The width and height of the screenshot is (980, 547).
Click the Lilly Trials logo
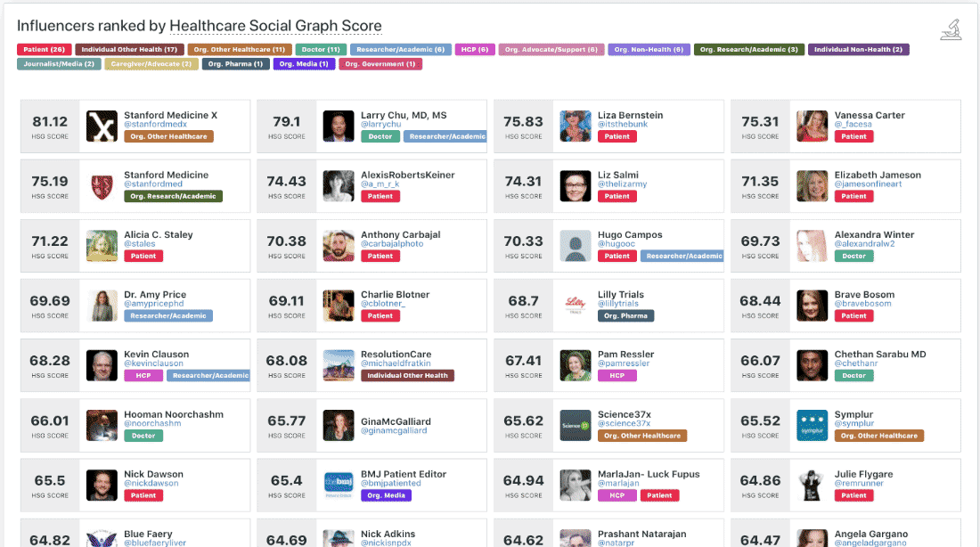coord(576,306)
